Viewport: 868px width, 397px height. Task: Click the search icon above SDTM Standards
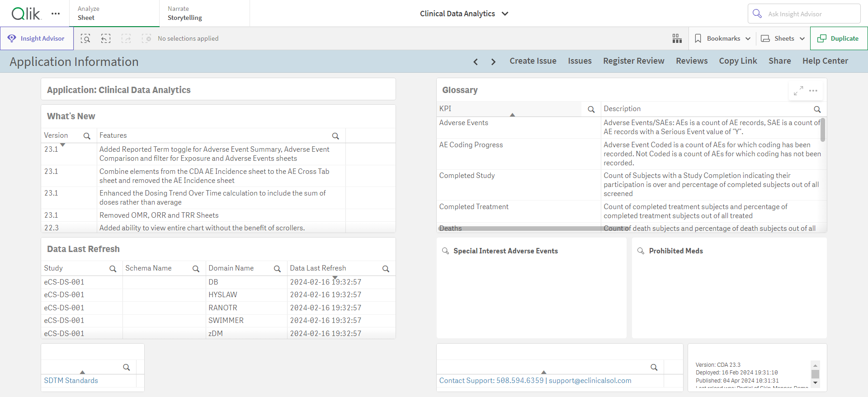point(127,367)
